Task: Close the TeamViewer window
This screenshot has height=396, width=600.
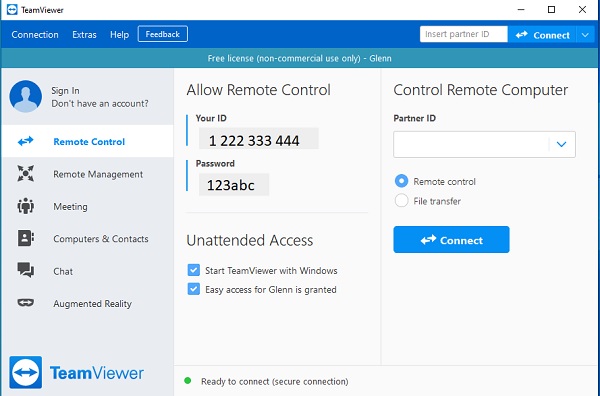Action: 582,10
